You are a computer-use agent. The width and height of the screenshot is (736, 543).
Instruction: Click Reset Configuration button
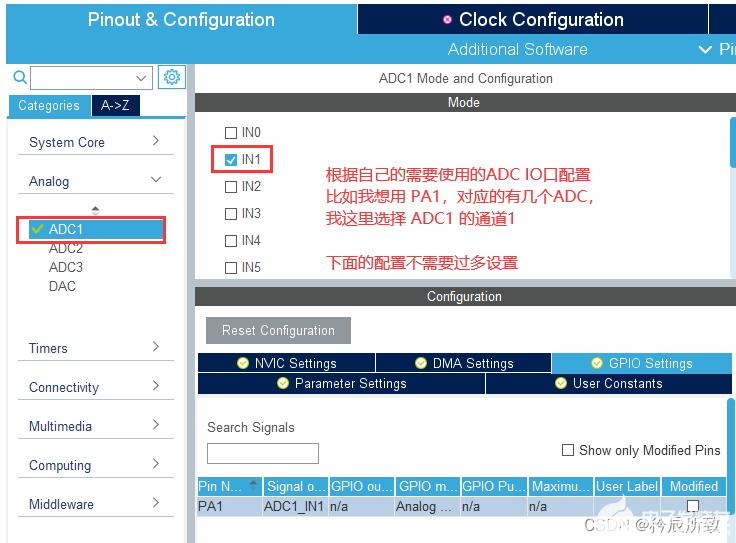(x=278, y=330)
